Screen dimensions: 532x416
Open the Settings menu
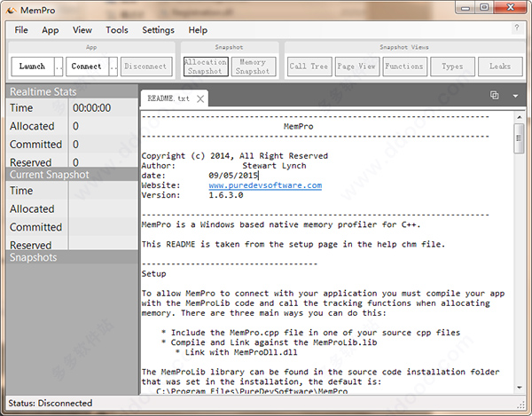tap(158, 30)
